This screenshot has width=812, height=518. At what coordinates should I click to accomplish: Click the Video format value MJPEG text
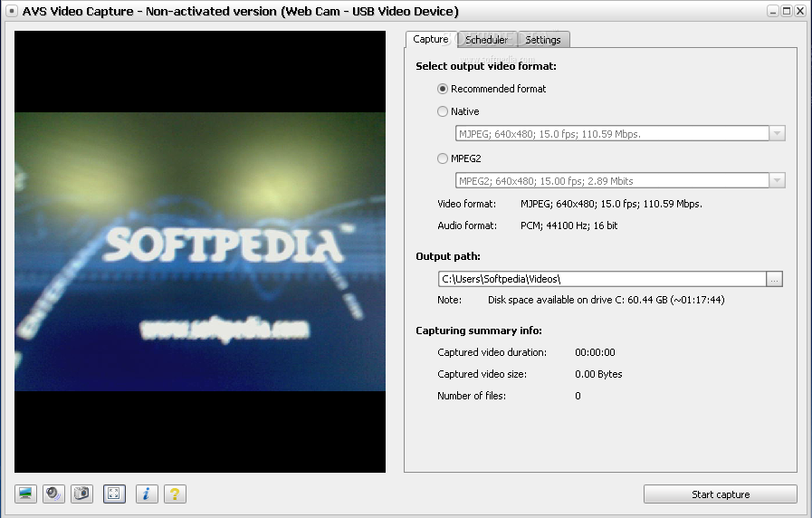[611, 204]
